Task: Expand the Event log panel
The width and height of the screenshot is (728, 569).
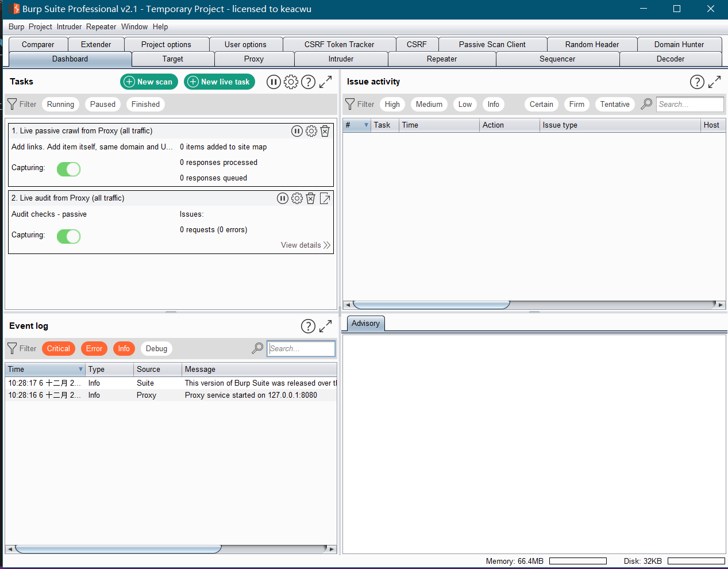Action: [326, 326]
